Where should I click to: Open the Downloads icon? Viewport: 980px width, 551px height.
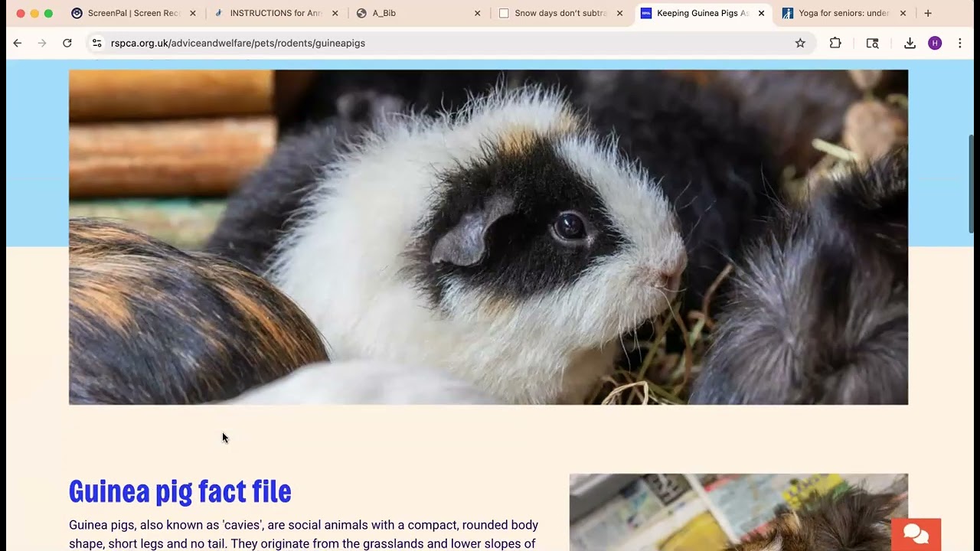click(x=910, y=43)
